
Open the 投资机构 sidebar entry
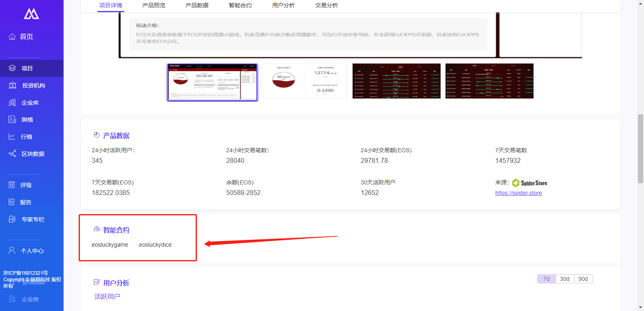click(x=34, y=85)
